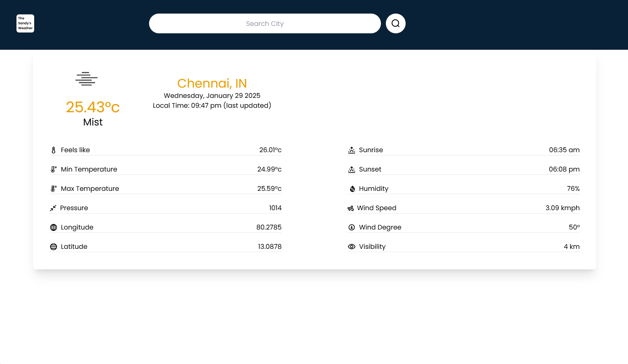
Task: Click the 3.09 kmph wind speed value
Action: 562,208
